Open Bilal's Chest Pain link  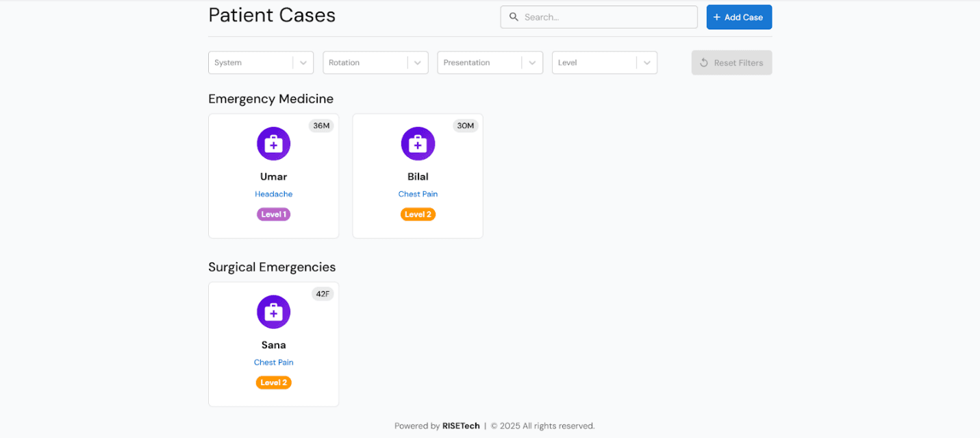(418, 194)
